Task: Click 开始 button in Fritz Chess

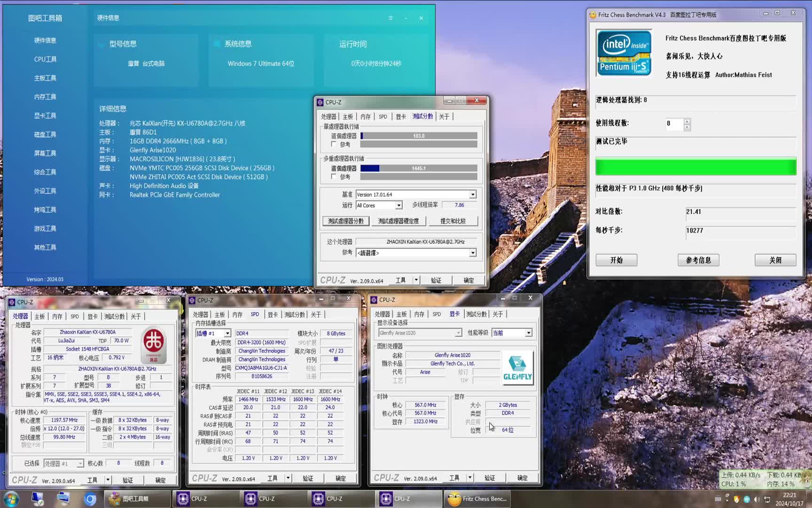Action: (x=616, y=260)
